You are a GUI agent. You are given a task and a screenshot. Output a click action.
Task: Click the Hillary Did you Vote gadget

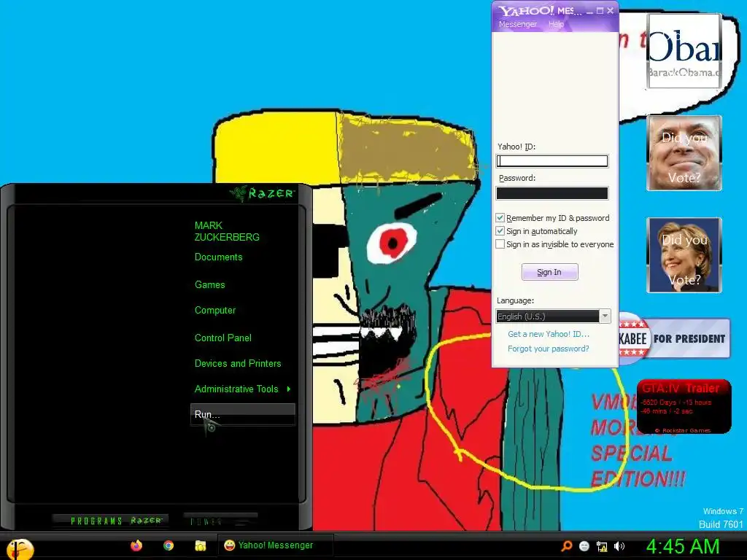(684, 254)
